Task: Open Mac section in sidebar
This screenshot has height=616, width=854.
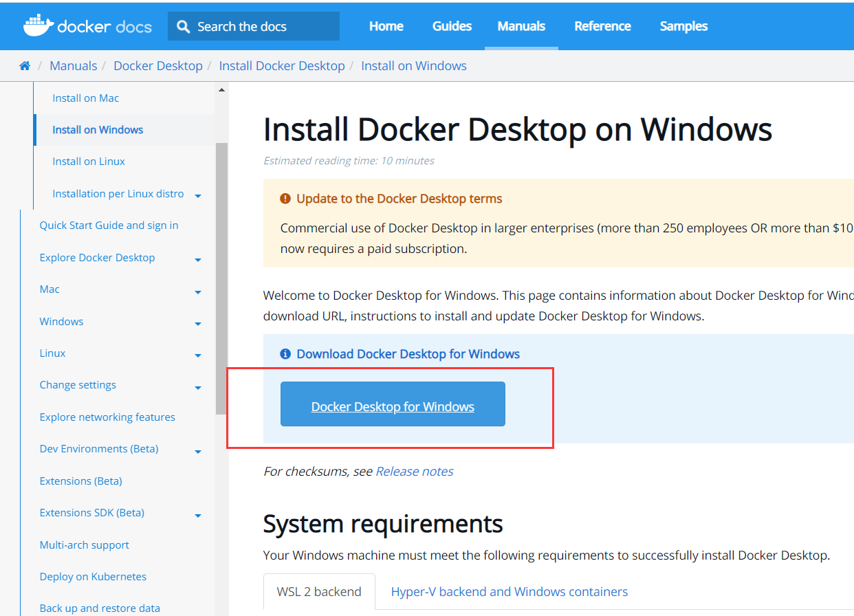Action: [x=50, y=289]
